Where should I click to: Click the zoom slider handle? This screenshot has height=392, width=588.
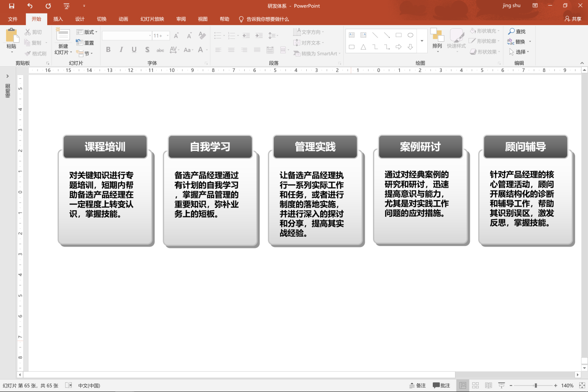(x=536, y=386)
